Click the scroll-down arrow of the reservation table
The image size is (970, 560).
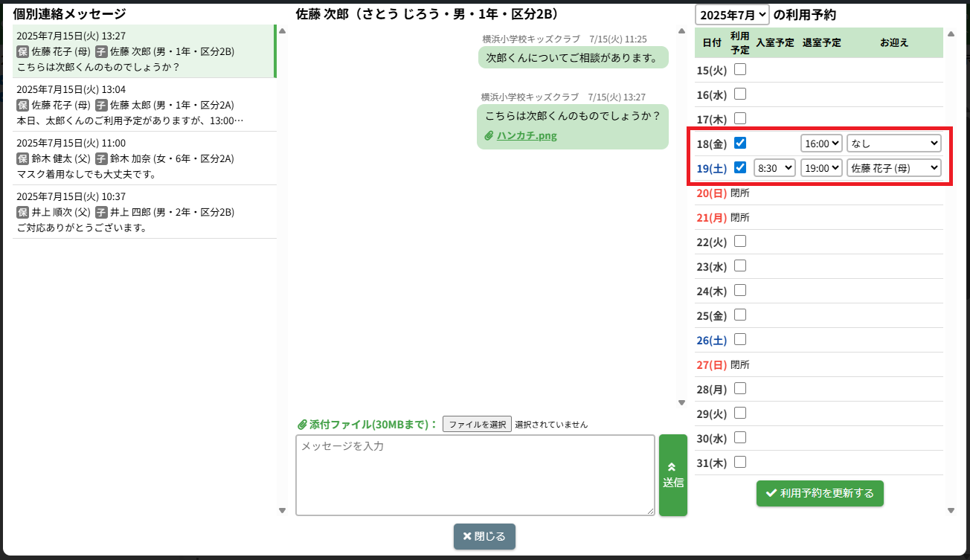pyautogui.click(x=951, y=510)
